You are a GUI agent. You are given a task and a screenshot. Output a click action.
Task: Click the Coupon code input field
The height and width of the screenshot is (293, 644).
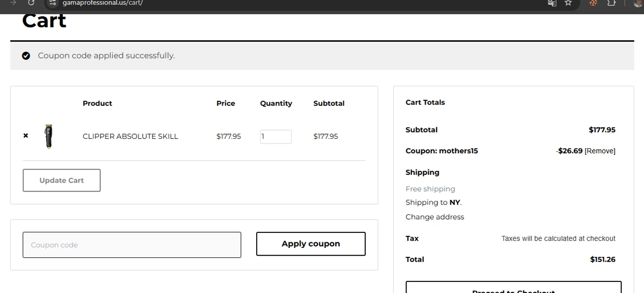(x=132, y=245)
